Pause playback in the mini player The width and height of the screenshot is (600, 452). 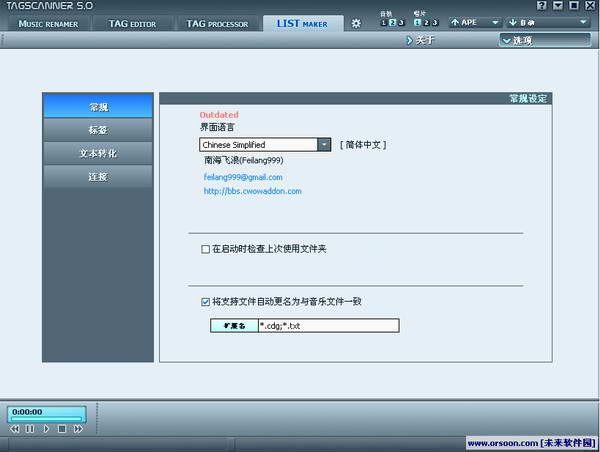[x=29, y=429]
